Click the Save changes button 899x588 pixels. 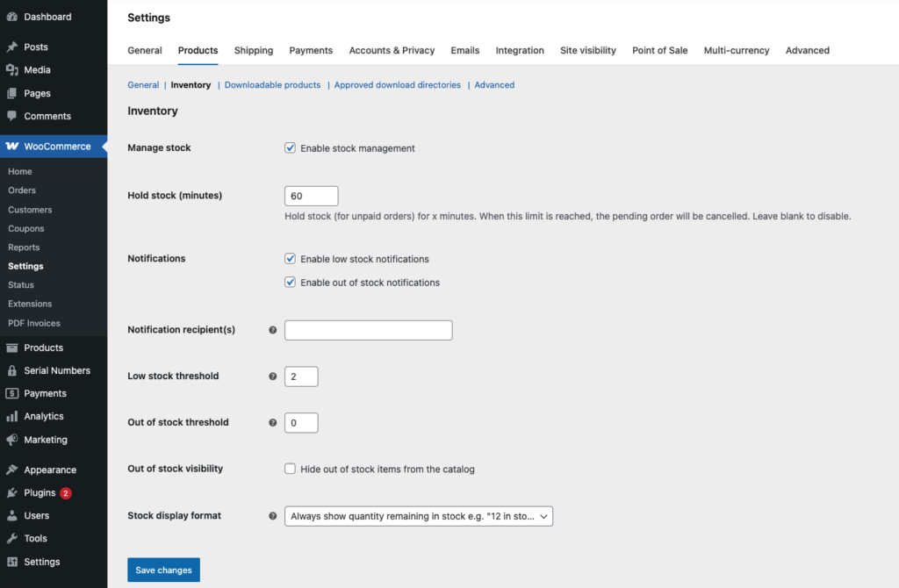coord(163,570)
